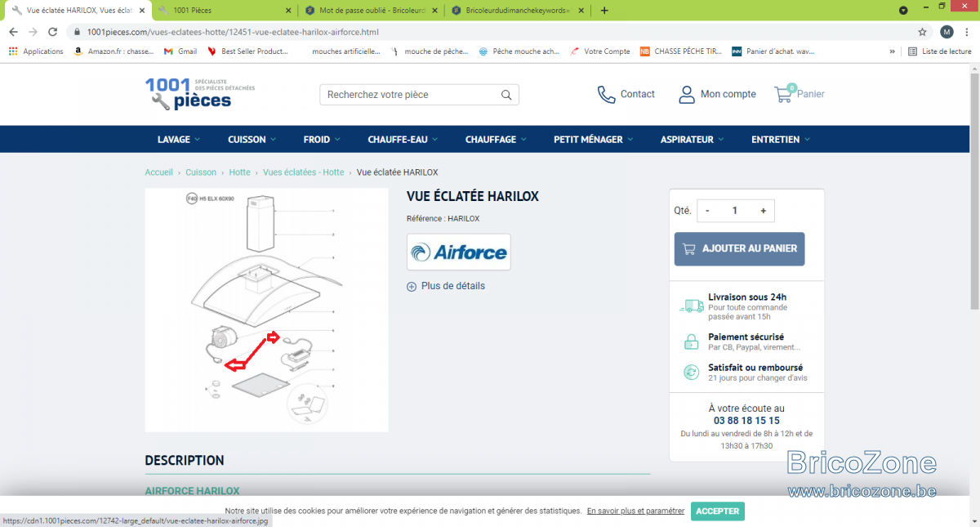Open the Gmail bookmark
Screen dimensions: 980x527
(180, 51)
